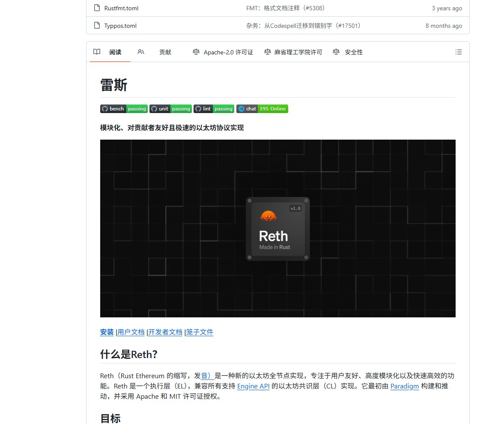The height and width of the screenshot is (424, 504).
Task: Click the v1.0 tag in banner
Action: click(295, 208)
